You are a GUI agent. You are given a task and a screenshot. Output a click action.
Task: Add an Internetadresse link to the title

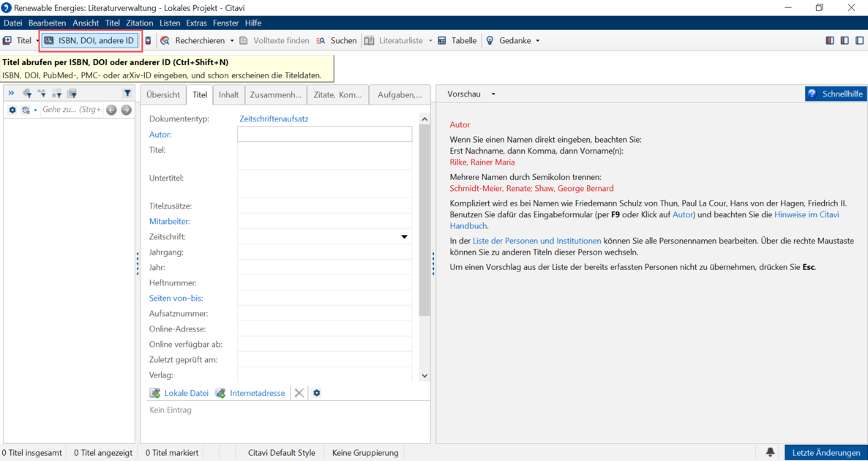pos(250,393)
